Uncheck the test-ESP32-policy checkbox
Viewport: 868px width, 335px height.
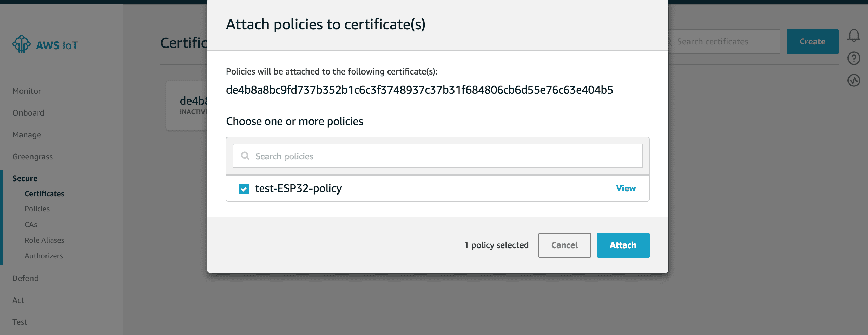[x=244, y=188]
